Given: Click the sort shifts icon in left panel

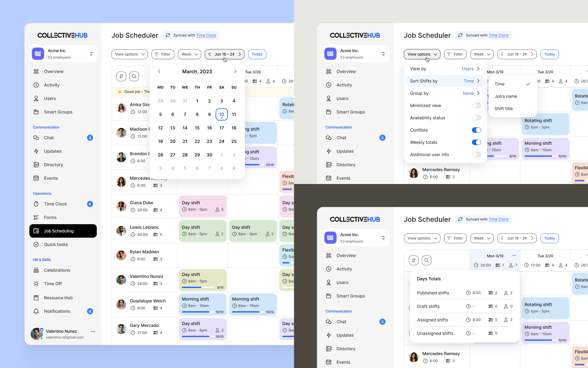Looking at the screenshot, I should pyautogui.click(x=121, y=76).
